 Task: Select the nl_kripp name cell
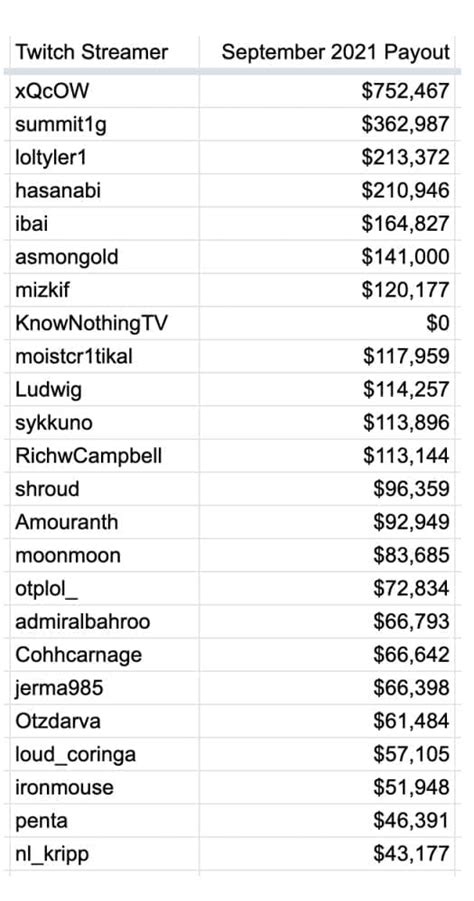pos(105,854)
